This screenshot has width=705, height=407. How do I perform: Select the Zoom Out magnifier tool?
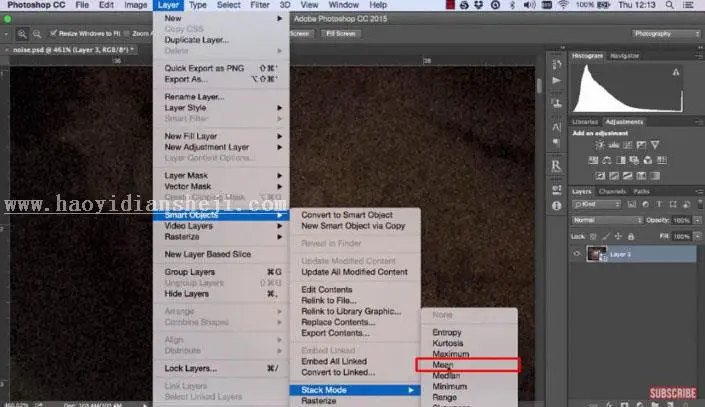pyautogui.click(x=37, y=34)
